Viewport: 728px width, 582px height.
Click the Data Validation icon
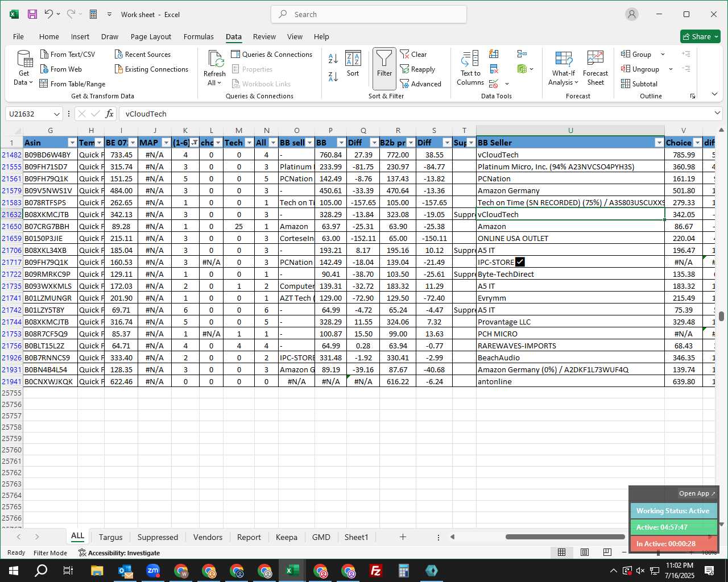[494, 84]
